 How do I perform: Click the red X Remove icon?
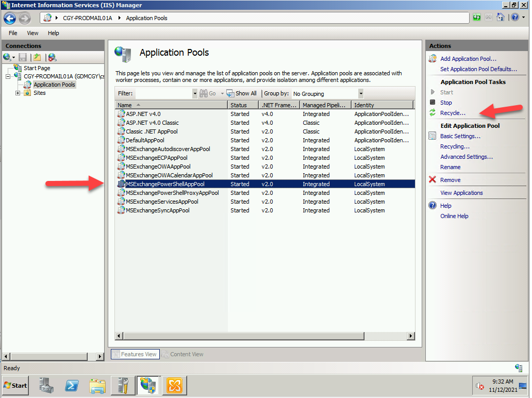click(432, 179)
